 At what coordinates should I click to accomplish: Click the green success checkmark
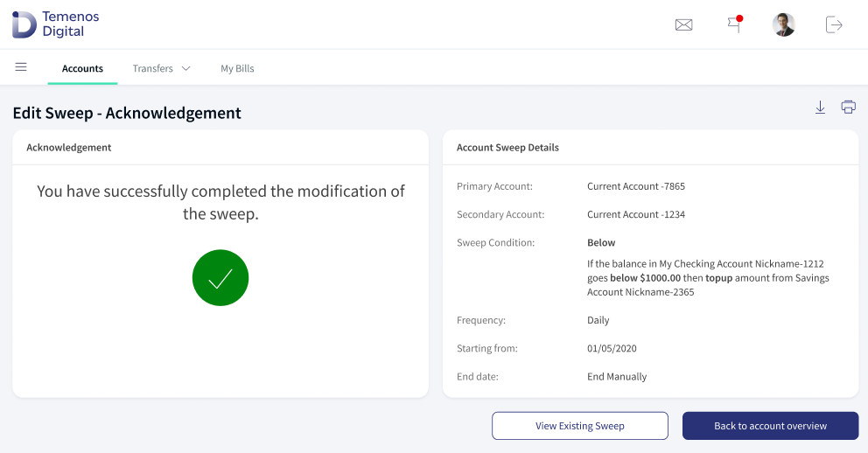click(220, 278)
